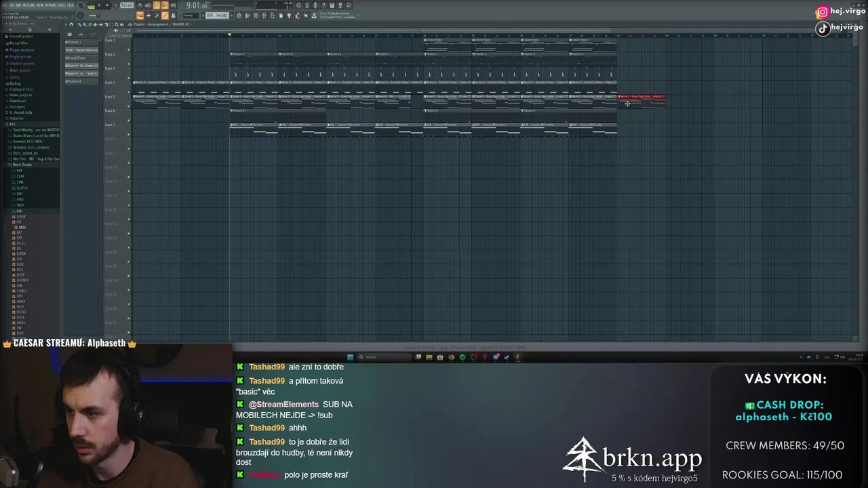Click the red Record button
Image resolution: width=868 pixels, height=488 pixels.
[116, 5]
